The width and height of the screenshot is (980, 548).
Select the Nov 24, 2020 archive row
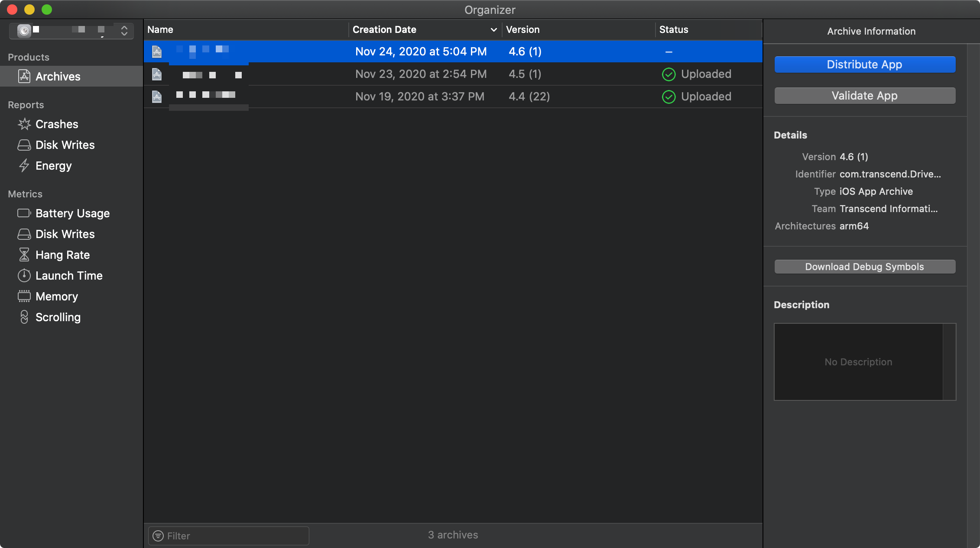tap(453, 52)
